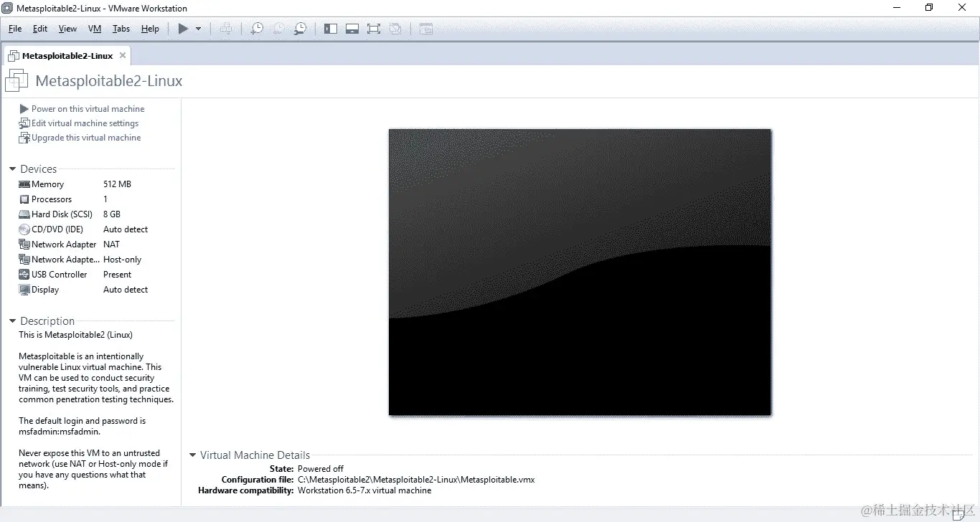980x522 pixels.
Task: Click the Unity mode toolbar icon
Action: click(395, 29)
